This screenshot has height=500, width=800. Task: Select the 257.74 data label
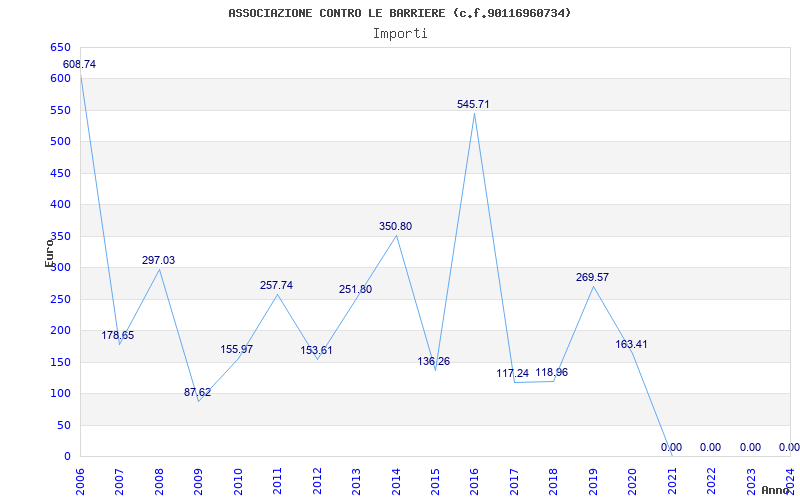click(x=277, y=285)
